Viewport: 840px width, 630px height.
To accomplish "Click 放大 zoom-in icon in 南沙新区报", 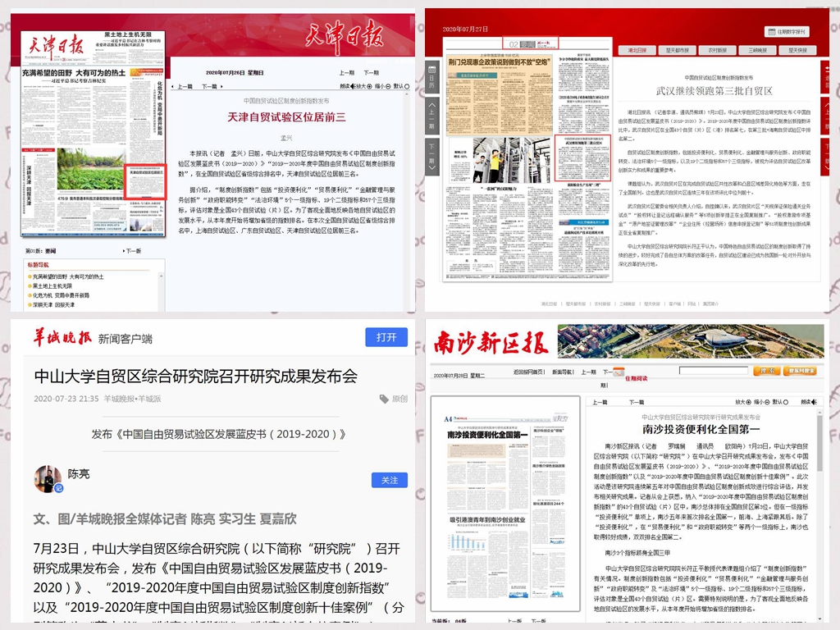I will click(x=748, y=402).
